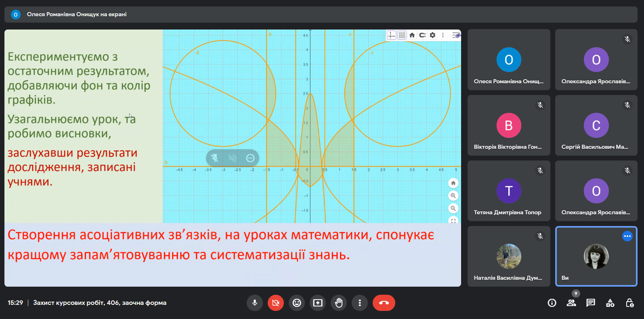
Task: Click the blue O avatar of Олеся Романівна
Action: 509,60
